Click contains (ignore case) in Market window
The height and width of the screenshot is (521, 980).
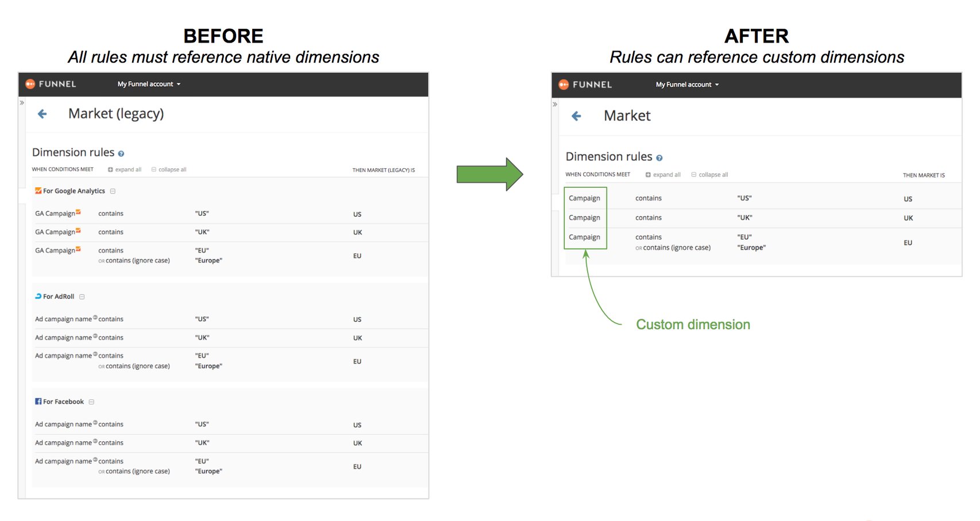677,248
